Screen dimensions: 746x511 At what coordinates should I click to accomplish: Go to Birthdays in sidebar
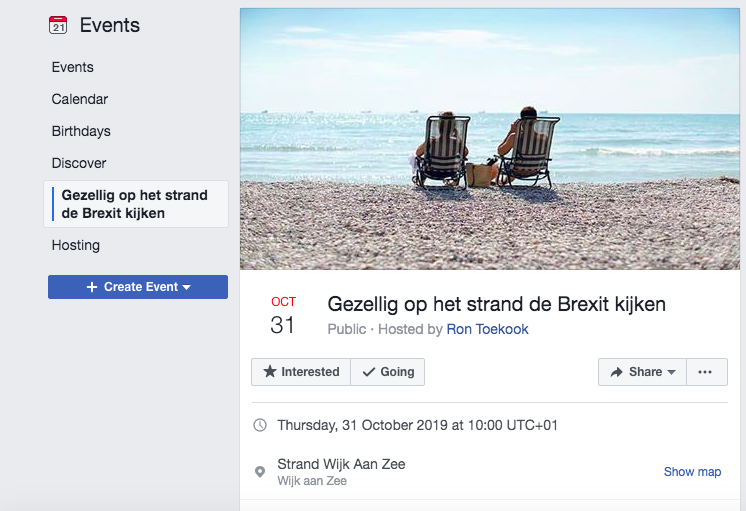(81, 131)
